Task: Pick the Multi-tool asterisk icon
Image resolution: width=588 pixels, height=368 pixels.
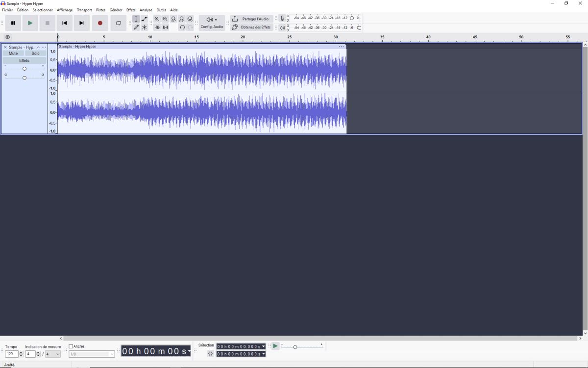Action: 144,27
